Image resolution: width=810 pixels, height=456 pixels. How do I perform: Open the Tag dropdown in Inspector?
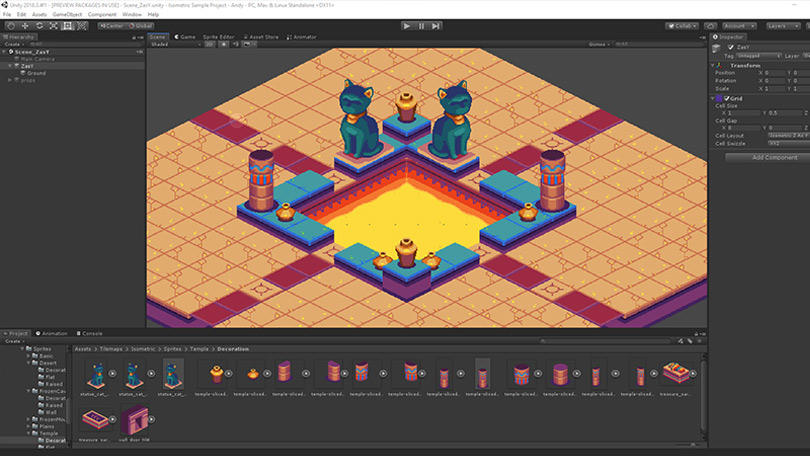[x=758, y=56]
